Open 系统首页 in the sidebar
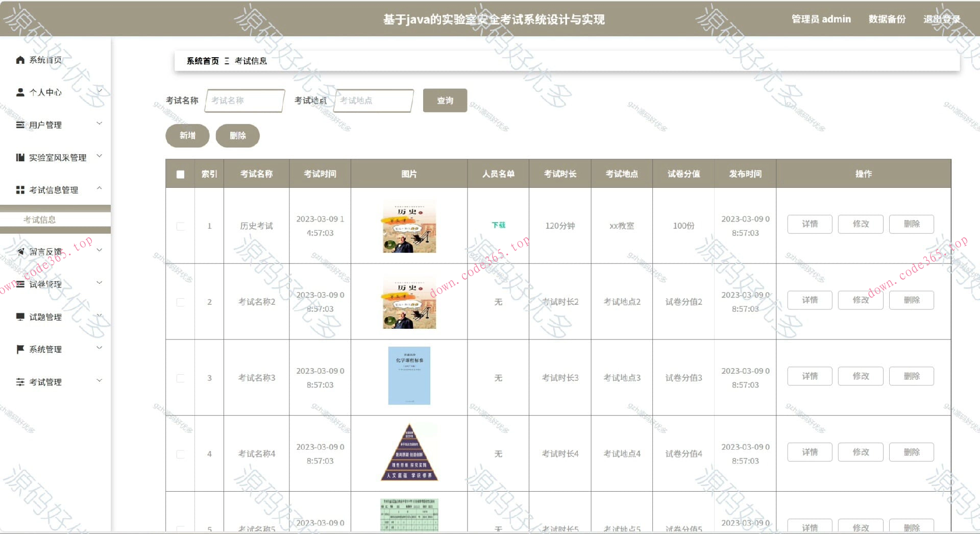980x534 pixels. click(x=45, y=60)
